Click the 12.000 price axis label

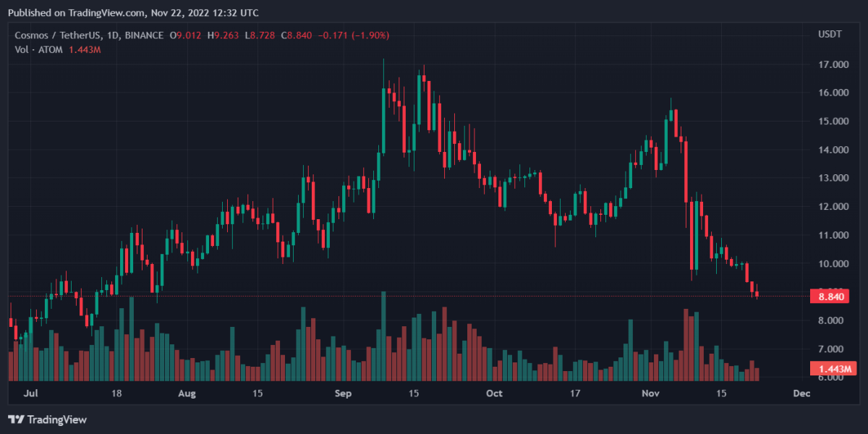point(833,207)
